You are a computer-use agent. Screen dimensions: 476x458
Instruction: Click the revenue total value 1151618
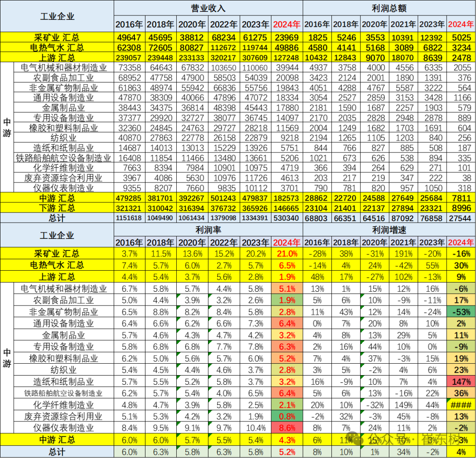129,218
